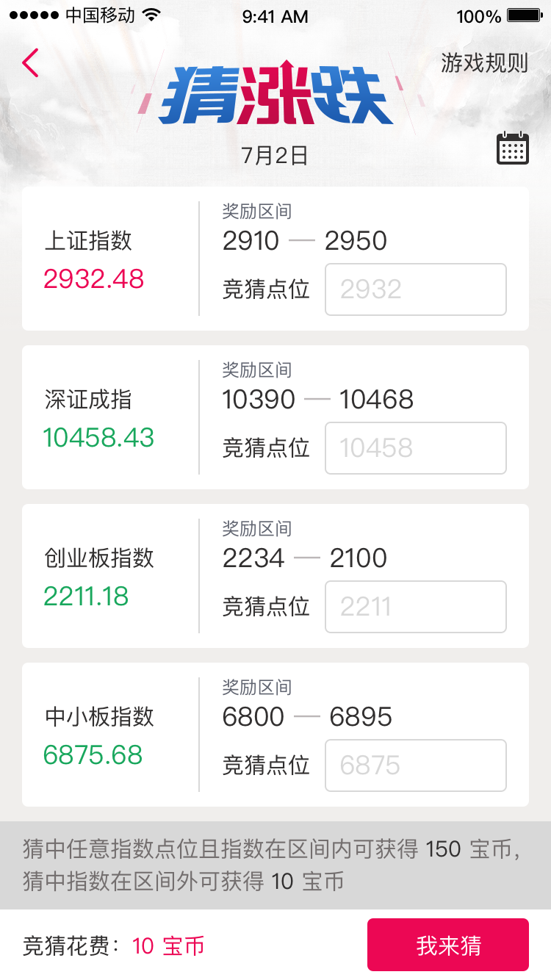The width and height of the screenshot is (551, 980).
Task: Tap the 10 宝币 cost text
Action: [168, 946]
